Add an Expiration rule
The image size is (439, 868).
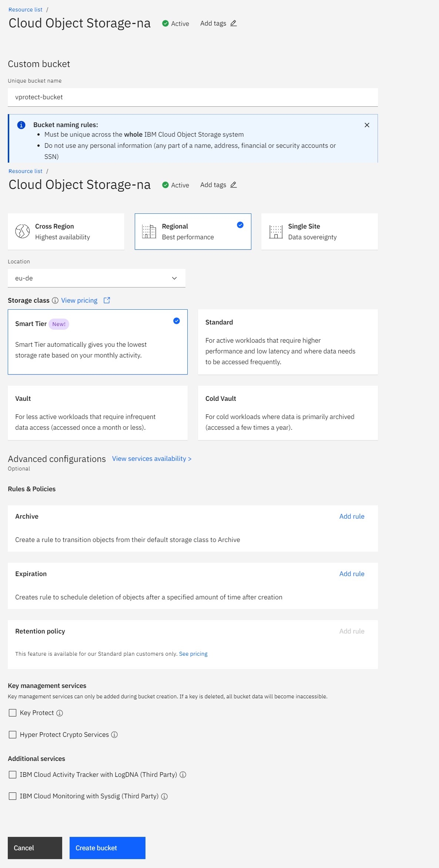[352, 574]
